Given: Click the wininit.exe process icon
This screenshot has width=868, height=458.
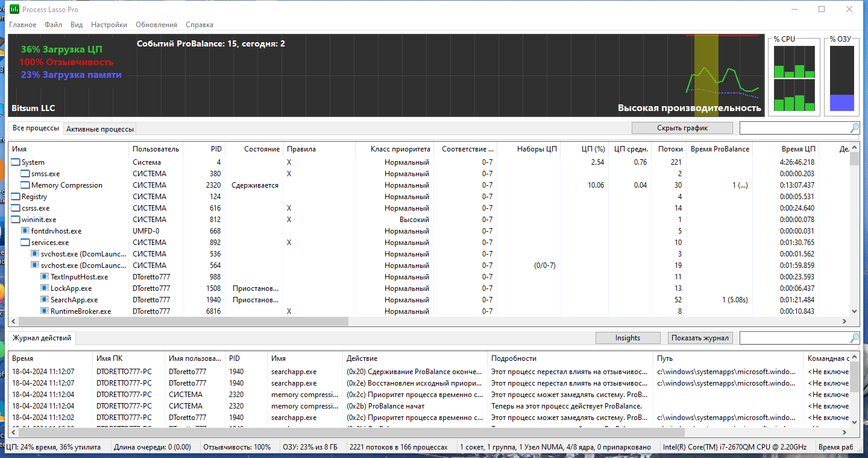Looking at the screenshot, I should tap(16, 220).
